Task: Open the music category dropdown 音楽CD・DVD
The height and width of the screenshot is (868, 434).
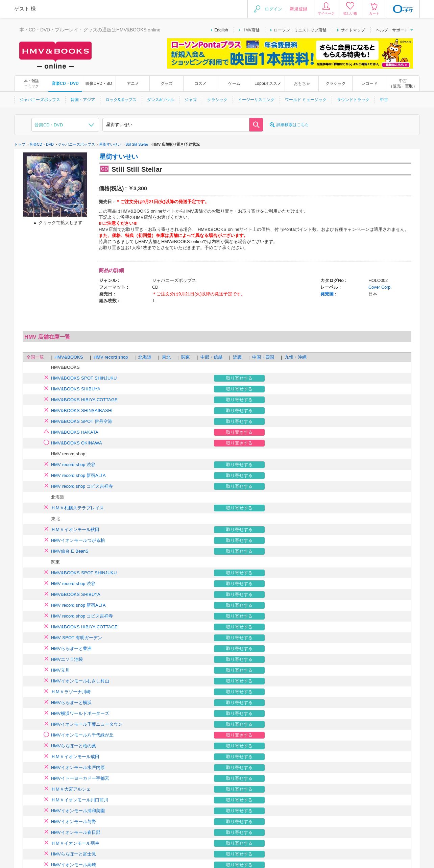Action: point(65,125)
